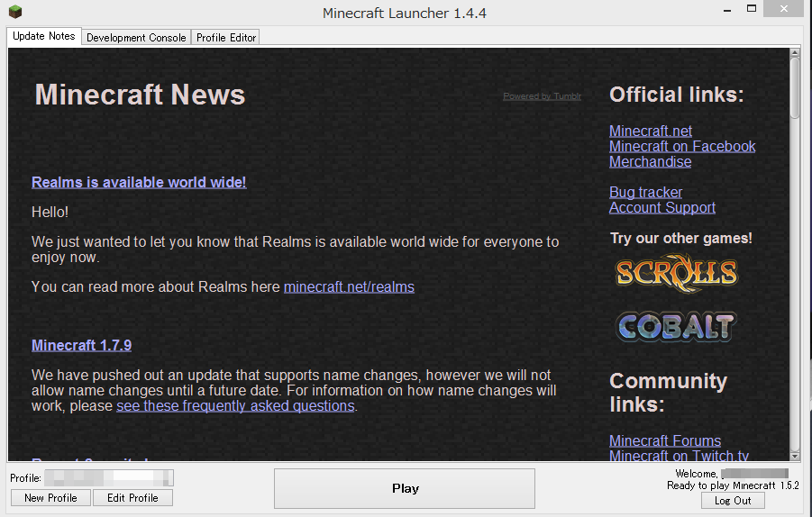Open the Minecraft 1.7.9 news headline

[x=81, y=345]
